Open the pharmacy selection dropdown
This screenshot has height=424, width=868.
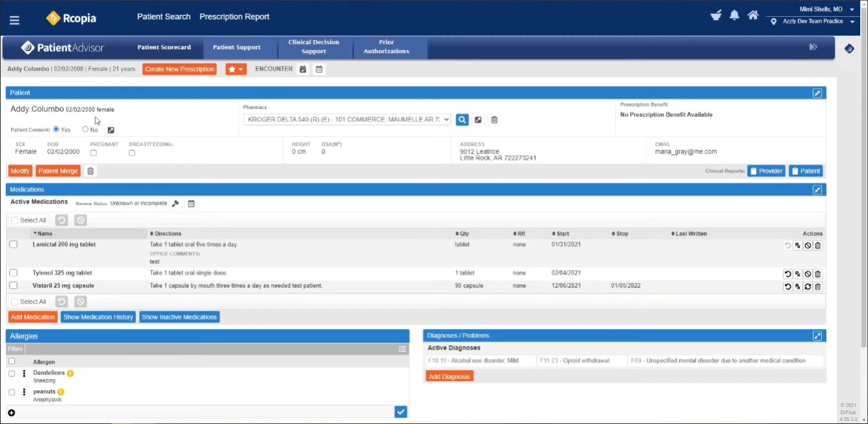pos(347,120)
